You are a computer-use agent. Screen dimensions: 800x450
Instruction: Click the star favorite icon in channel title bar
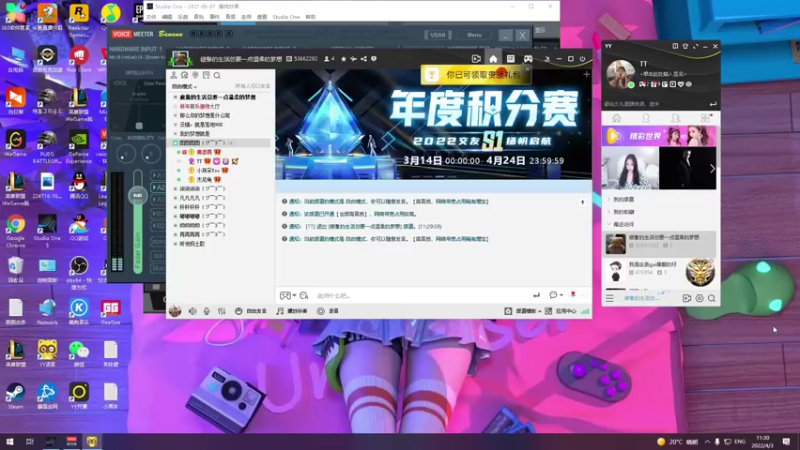(343, 59)
